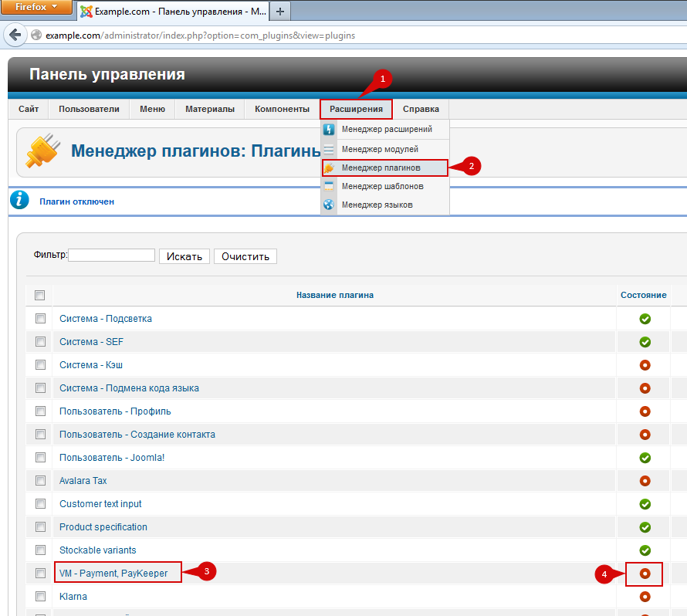Screen dimensions: 687x616
Task: Open the Справка menu item
Action: (421, 109)
